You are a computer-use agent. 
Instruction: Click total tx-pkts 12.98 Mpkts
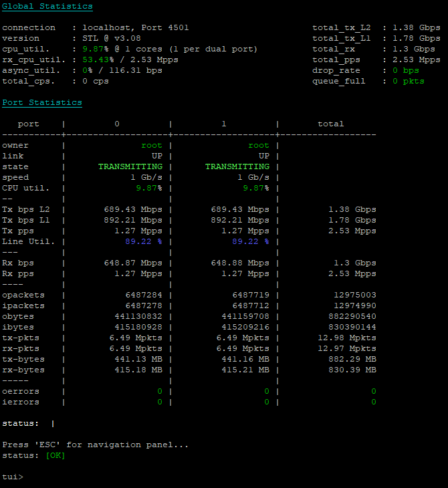[347, 338]
